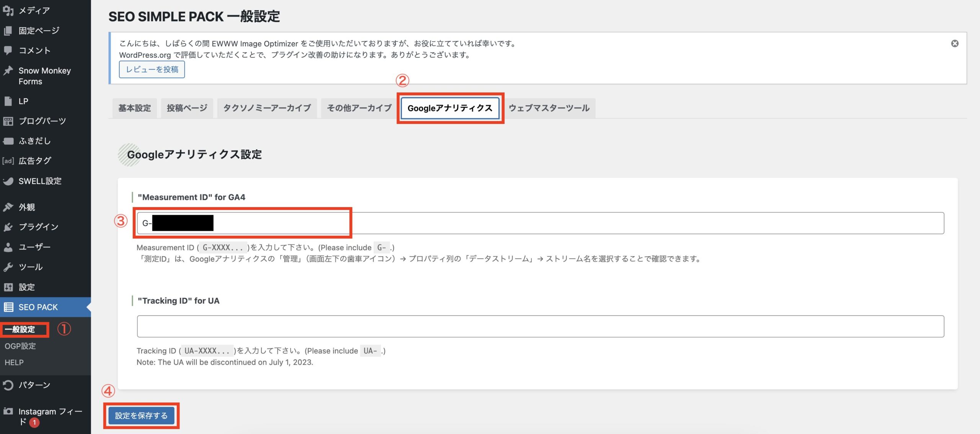980x434 pixels.
Task: Click the Instagram フィード notification badge
Action: 34,423
